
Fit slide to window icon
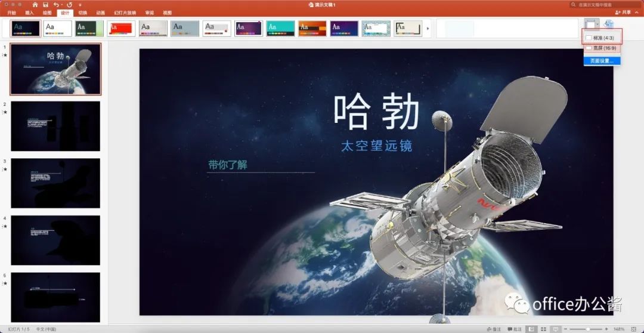pos(634,329)
